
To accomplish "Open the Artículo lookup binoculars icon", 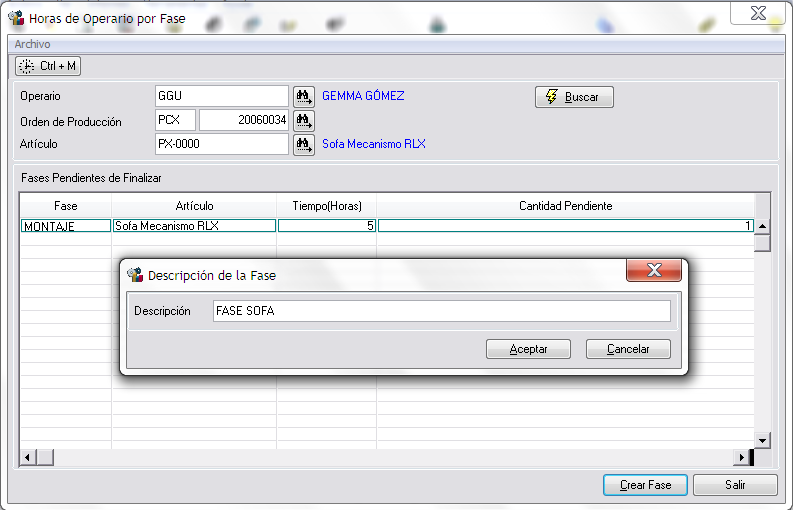I will [304, 144].
